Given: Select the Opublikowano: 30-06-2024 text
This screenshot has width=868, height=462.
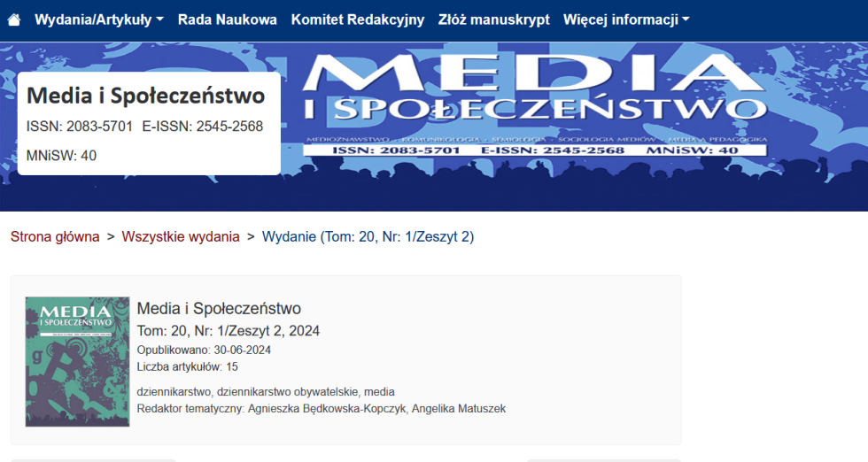Looking at the screenshot, I should 204,350.
